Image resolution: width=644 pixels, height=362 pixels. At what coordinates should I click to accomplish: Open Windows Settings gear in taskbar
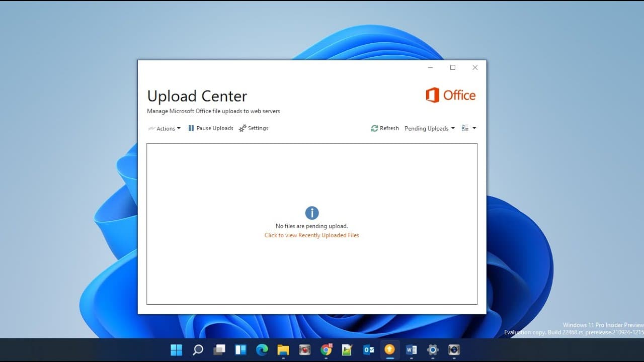pyautogui.click(x=433, y=350)
